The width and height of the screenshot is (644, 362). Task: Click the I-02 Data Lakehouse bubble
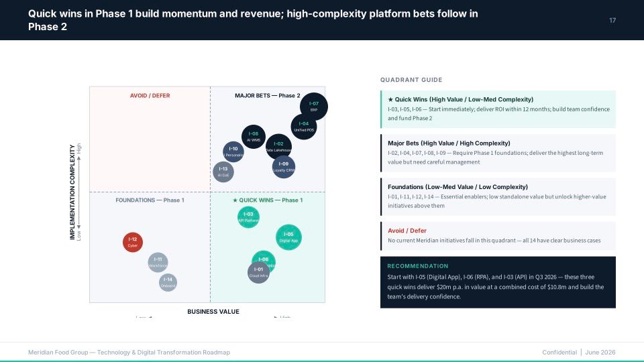pyautogui.click(x=278, y=147)
